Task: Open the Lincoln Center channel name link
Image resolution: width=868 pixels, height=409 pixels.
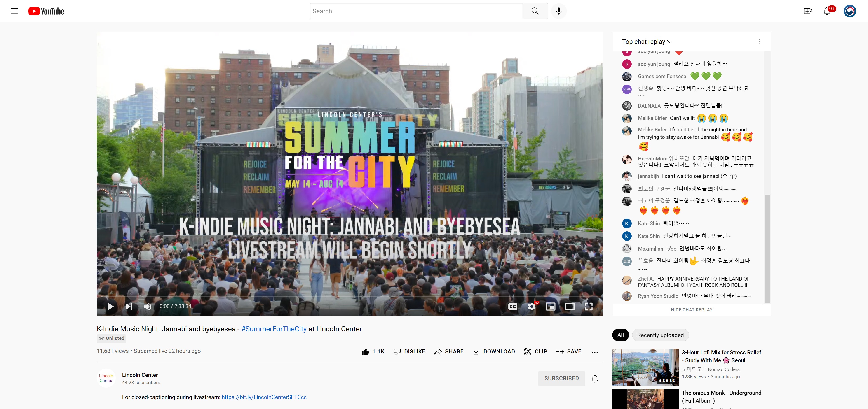Action: click(140, 375)
